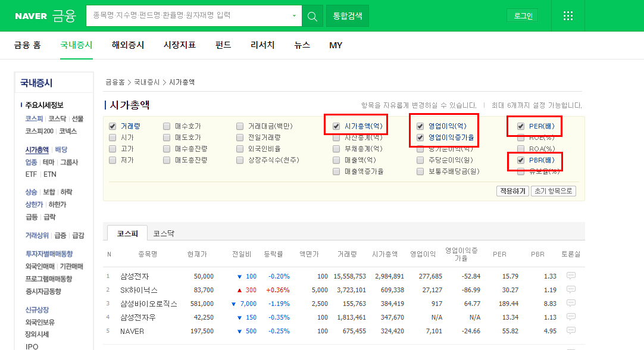The height and width of the screenshot is (350, 644).
Task: Check the 거래대금(백만) checkbox
Action: pyautogui.click(x=240, y=126)
